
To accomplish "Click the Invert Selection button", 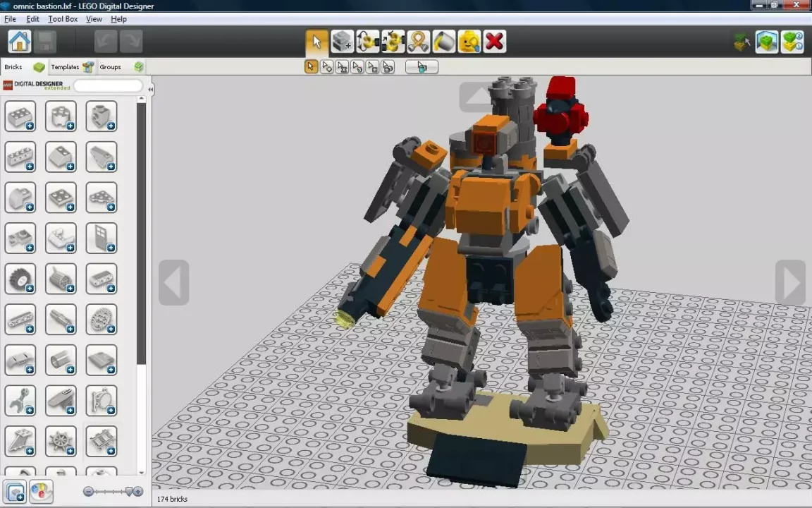I will click(x=422, y=67).
